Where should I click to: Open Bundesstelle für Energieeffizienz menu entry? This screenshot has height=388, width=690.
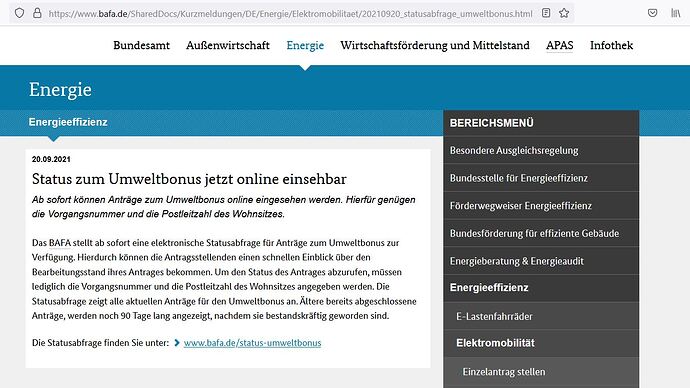coord(541,178)
